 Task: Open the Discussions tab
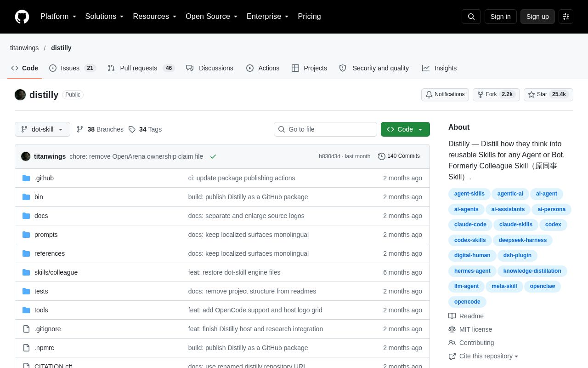click(x=209, y=68)
